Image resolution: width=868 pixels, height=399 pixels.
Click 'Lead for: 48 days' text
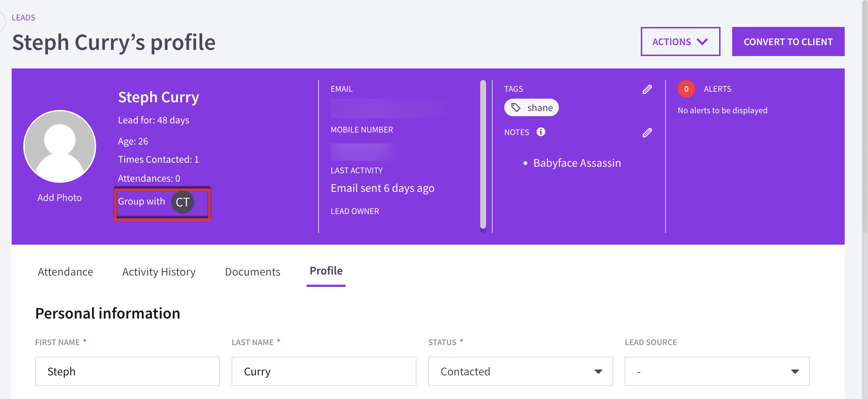click(x=153, y=120)
